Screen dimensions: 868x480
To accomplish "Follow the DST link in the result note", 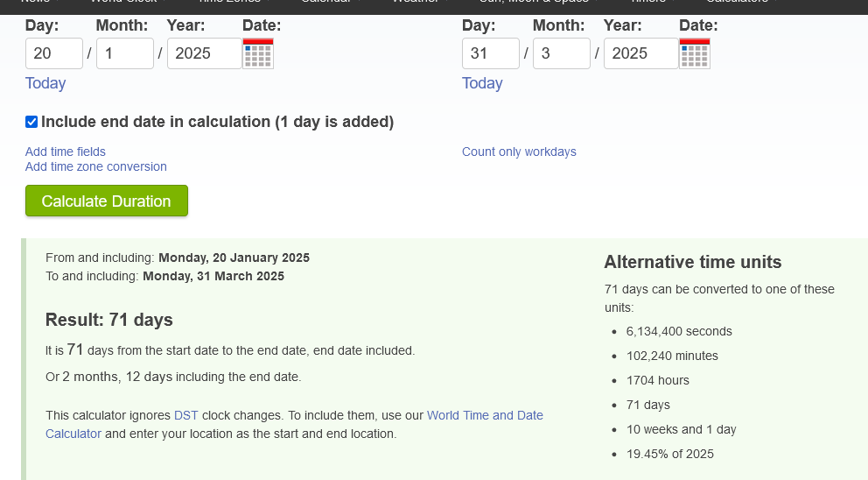I will 186,415.
